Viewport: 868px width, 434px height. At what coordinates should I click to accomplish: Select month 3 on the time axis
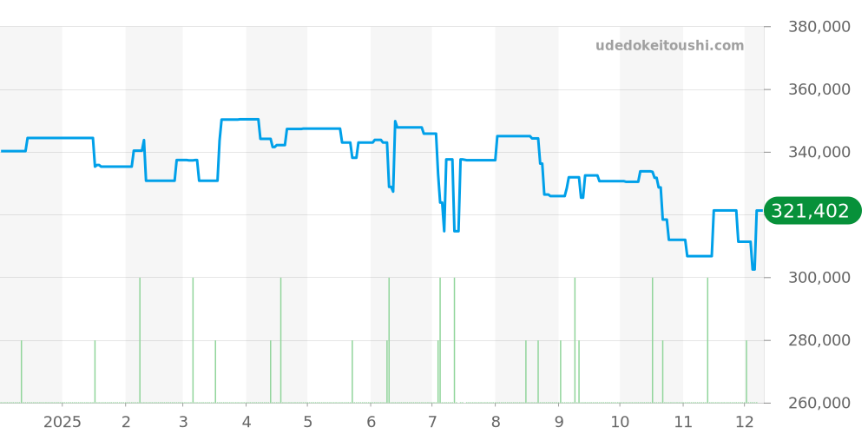[x=183, y=422]
